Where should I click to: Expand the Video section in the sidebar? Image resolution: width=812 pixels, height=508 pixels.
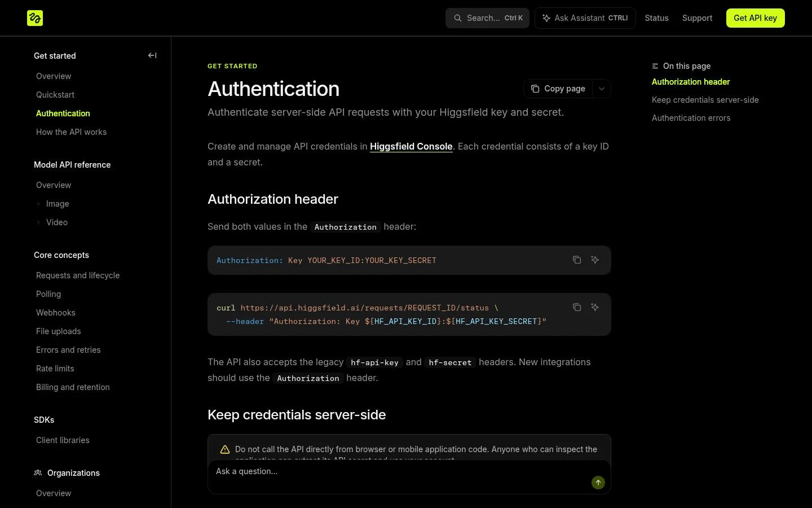(38, 222)
